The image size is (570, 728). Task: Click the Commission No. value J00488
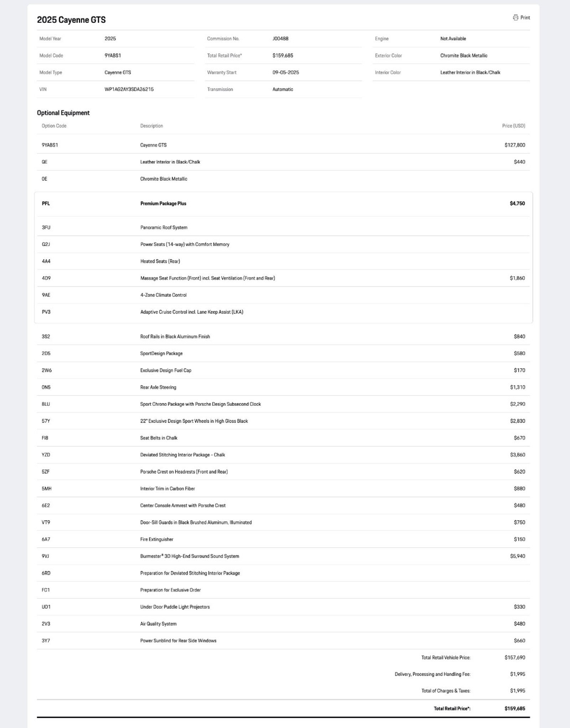pos(280,39)
